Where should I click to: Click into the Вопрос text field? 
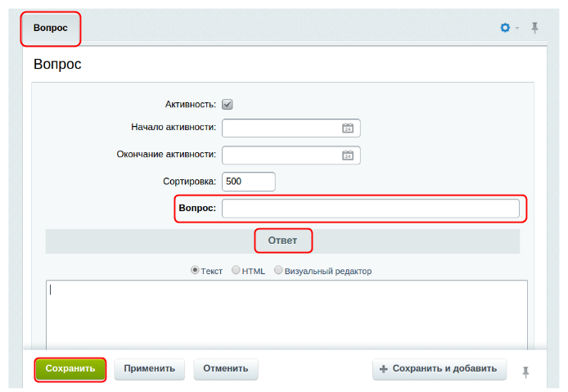[370, 209]
